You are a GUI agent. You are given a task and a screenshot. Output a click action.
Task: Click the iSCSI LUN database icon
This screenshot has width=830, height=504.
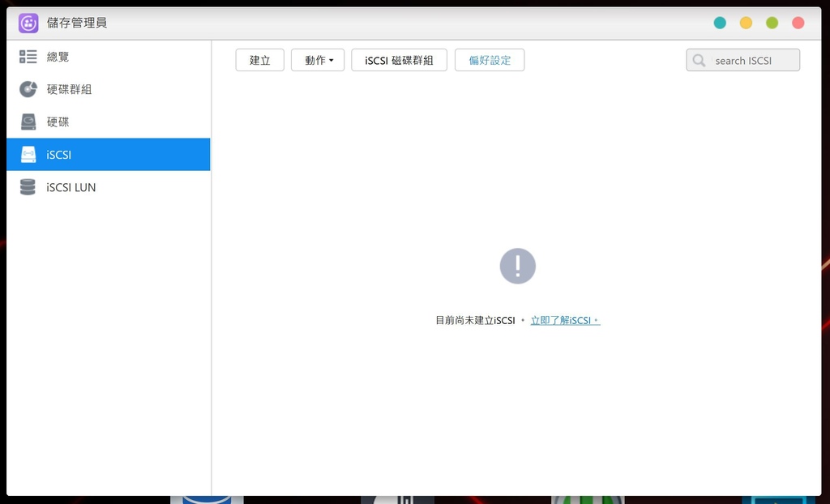coord(28,187)
